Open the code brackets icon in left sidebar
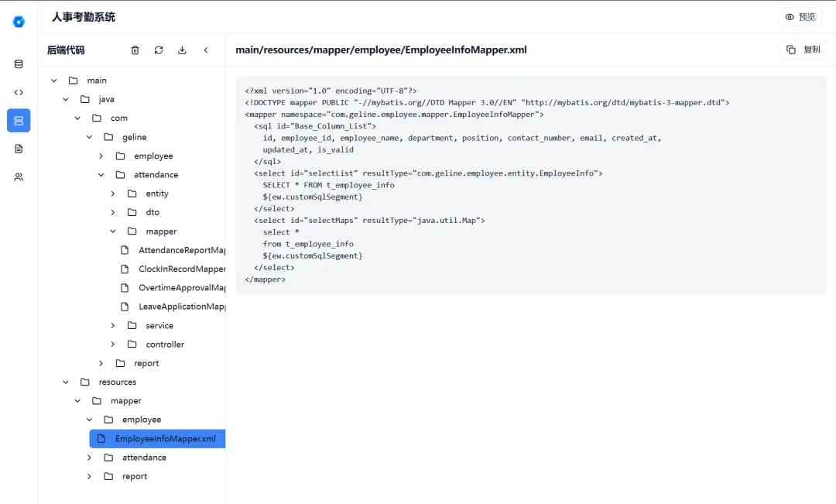Screen dimensions: 836x504 click(19, 92)
